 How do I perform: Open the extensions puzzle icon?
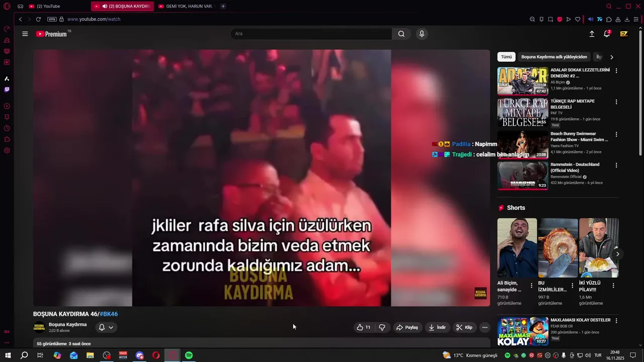[609, 19]
